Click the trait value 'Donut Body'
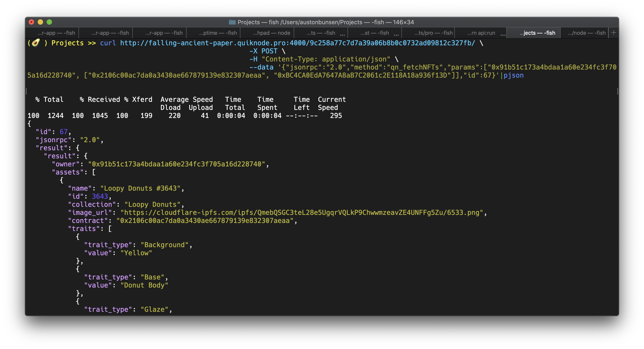The image size is (644, 349). point(144,285)
